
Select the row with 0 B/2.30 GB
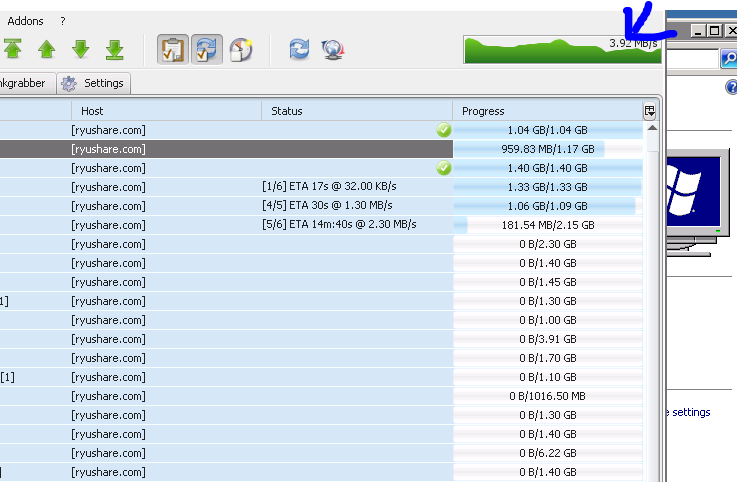pos(321,244)
